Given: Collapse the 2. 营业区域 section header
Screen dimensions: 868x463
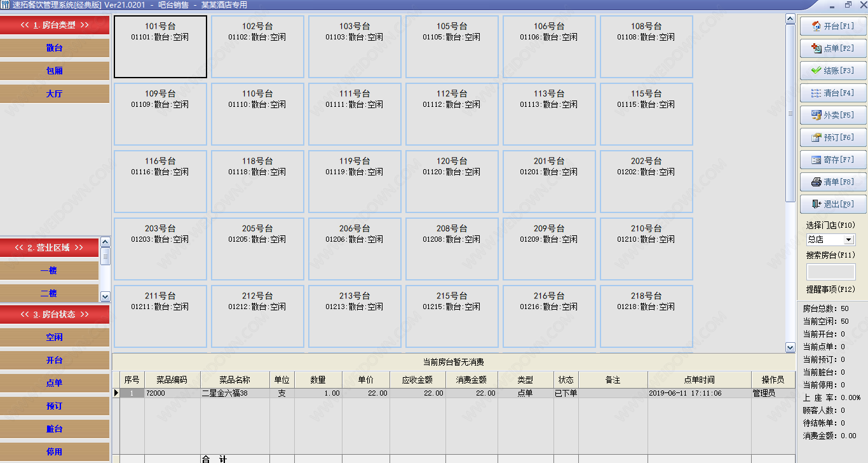Looking at the screenshot, I should (x=50, y=247).
